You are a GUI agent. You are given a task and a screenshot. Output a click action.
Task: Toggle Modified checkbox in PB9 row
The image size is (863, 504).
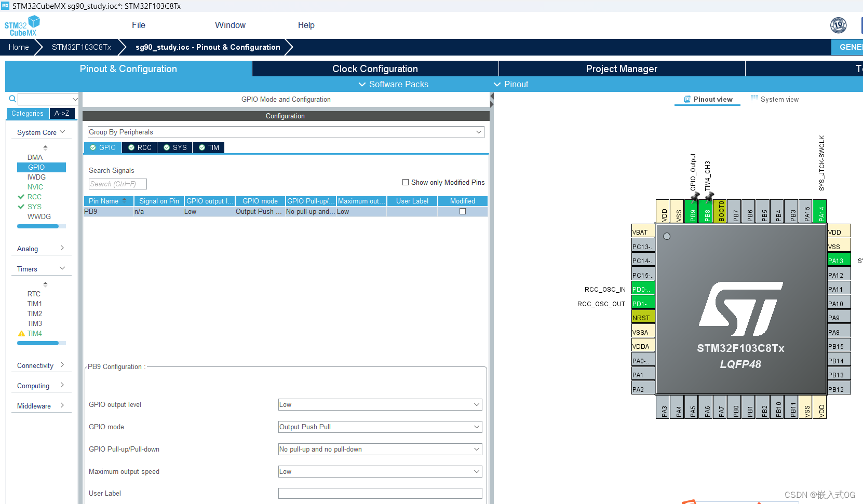click(x=463, y=211)
